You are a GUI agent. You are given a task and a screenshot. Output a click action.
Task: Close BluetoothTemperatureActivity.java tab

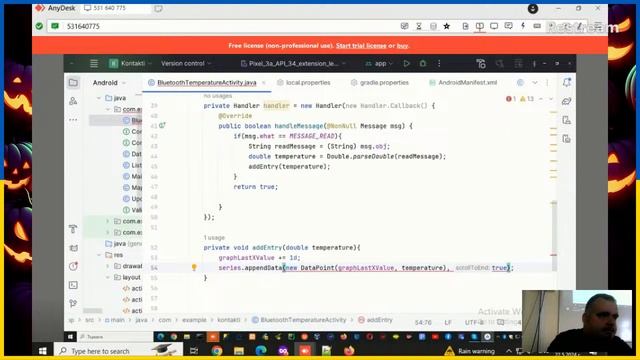pyautogui.click(x=264, y=82)
